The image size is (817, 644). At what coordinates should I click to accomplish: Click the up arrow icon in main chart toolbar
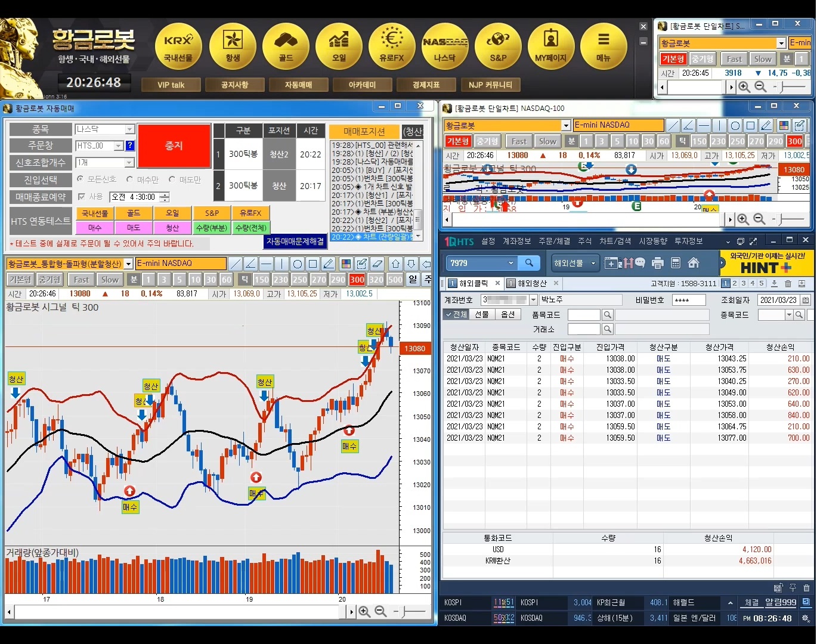395,264
